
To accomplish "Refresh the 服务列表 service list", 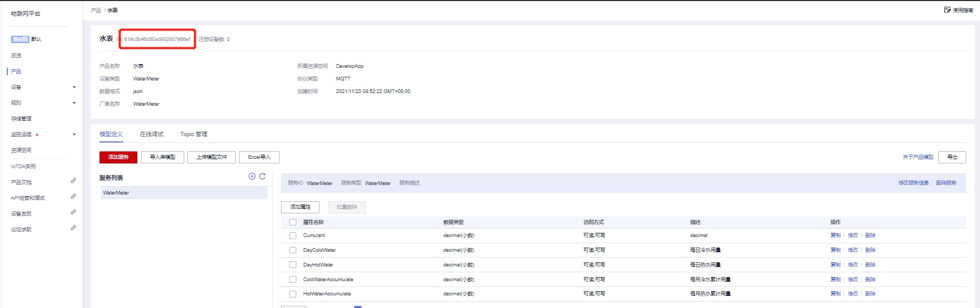I will coord(263,177).
